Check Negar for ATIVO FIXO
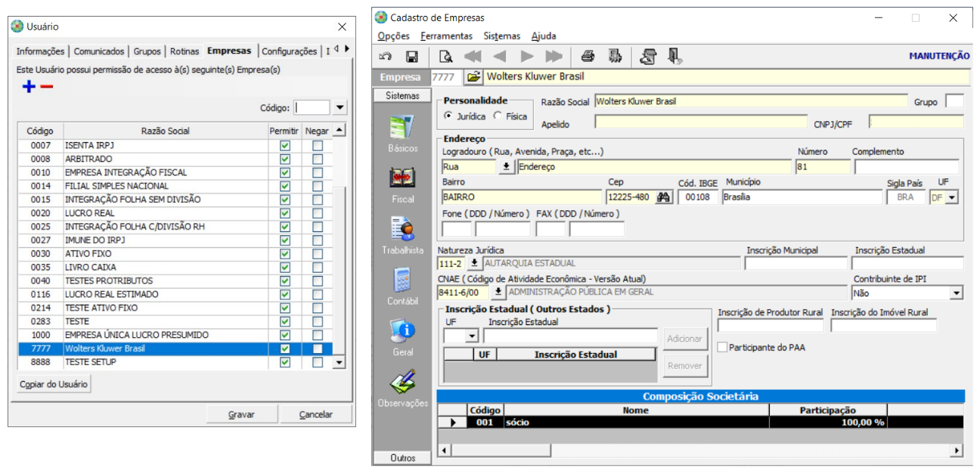Viewport: 980px width, 471px height. tap(318, 253)
